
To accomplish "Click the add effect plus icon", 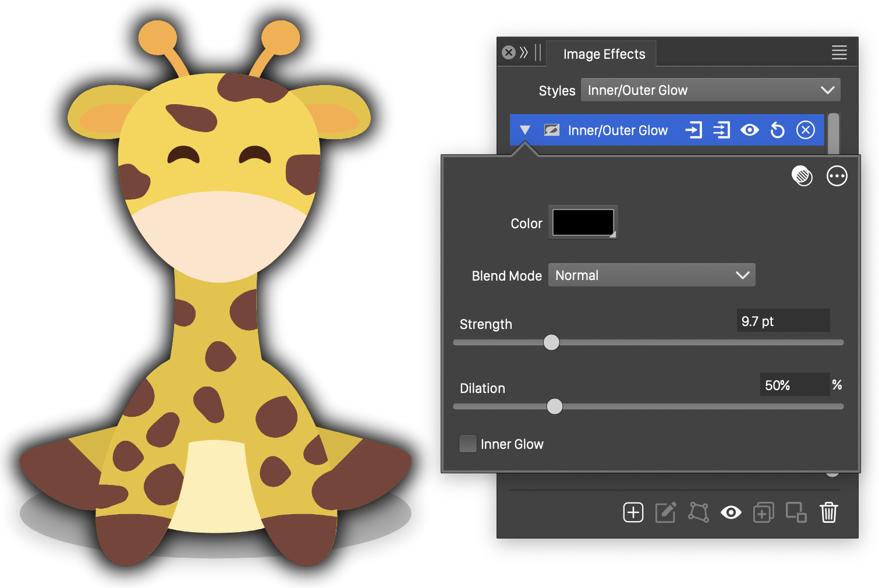I will point(633,512).
